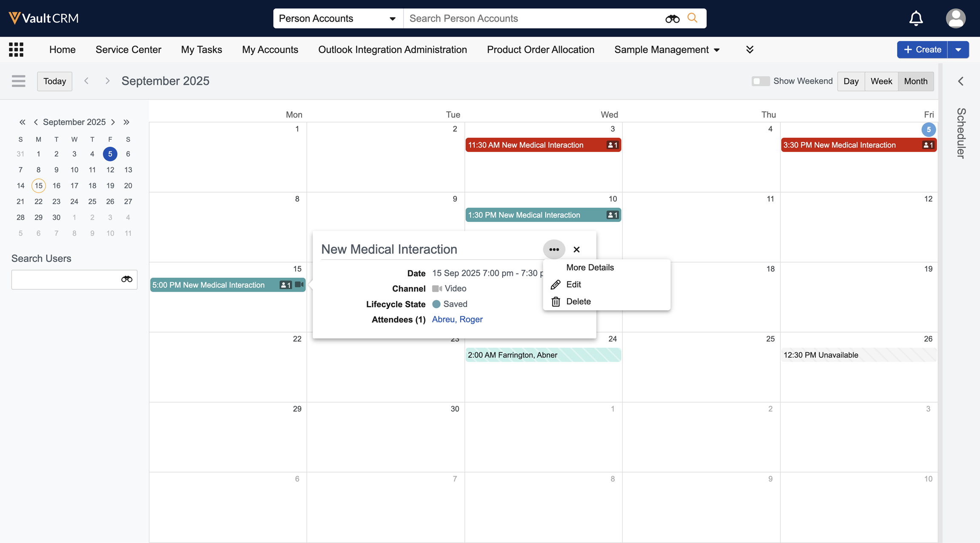Image resolution: width=980 pixels, height=543 pixels.
Task: Open the app launcher grid icon
Action: (16, 50)
